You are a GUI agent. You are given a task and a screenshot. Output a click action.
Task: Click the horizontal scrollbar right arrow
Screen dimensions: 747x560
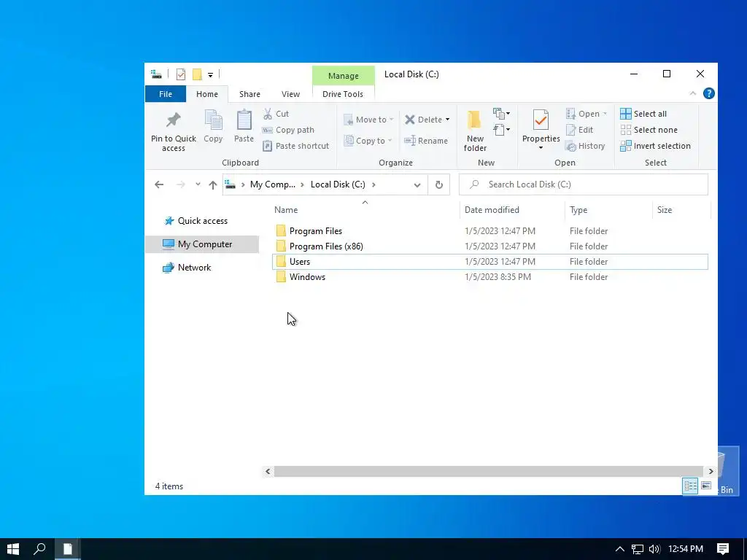point(711,472)
